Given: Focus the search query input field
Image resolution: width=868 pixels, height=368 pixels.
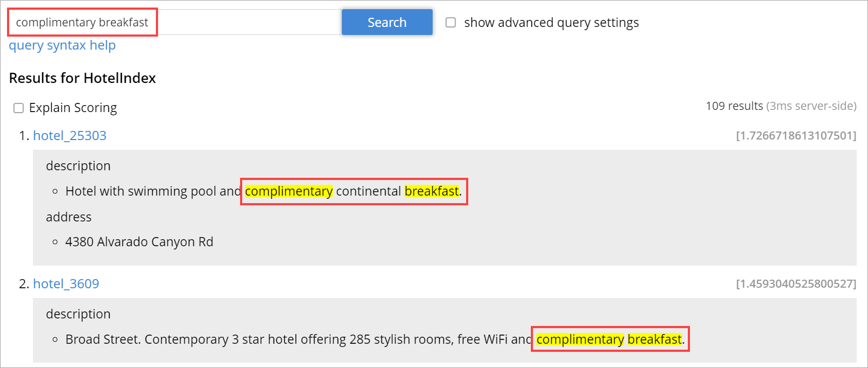Looking at the screenshot, I should [x=175, y=22].
